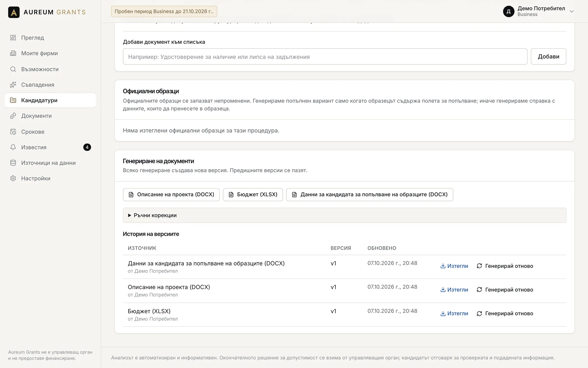This screenshot has height=368, width=588.
Task: Click the Моите фирми building icon
Action: (13, 53)
